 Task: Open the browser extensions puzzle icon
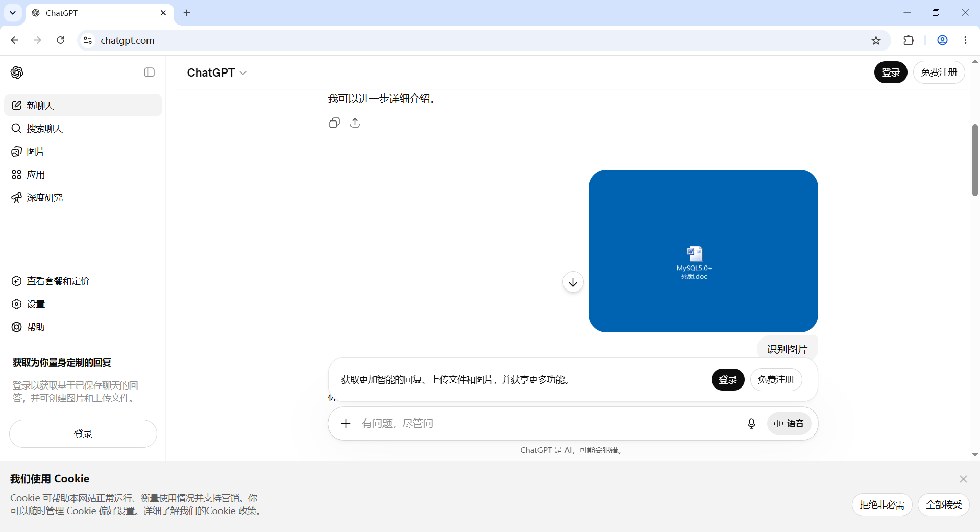(x=909, y=40)
